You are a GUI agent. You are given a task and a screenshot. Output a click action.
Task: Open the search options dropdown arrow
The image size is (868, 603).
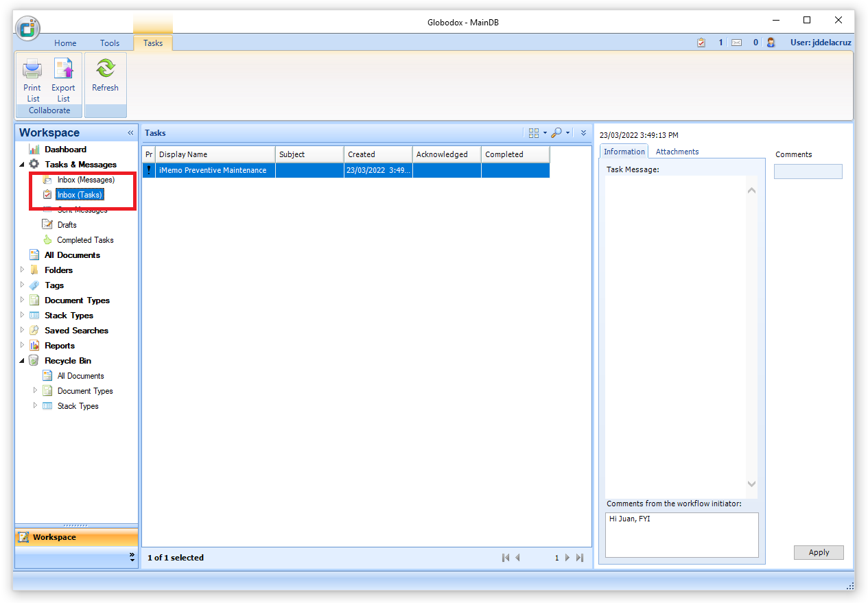coord(568,133)
